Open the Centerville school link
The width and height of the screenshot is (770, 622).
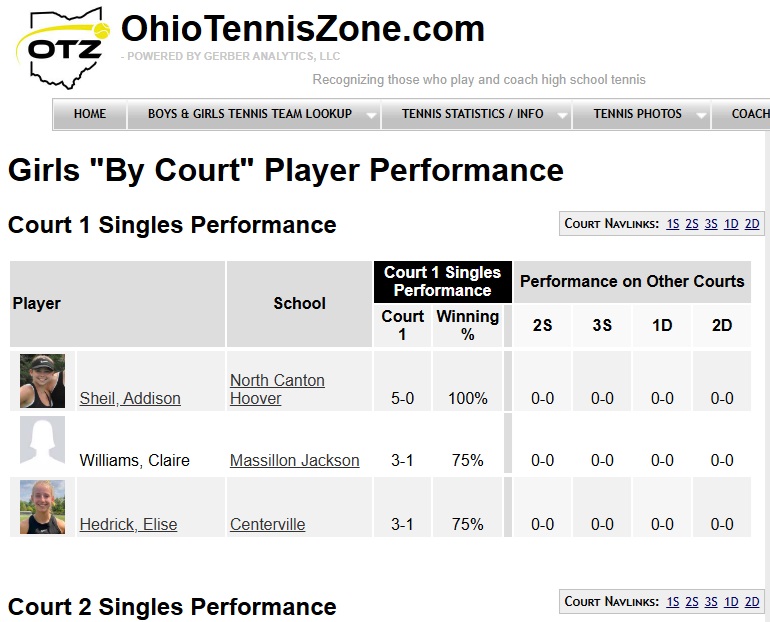(x=267, y=524)
